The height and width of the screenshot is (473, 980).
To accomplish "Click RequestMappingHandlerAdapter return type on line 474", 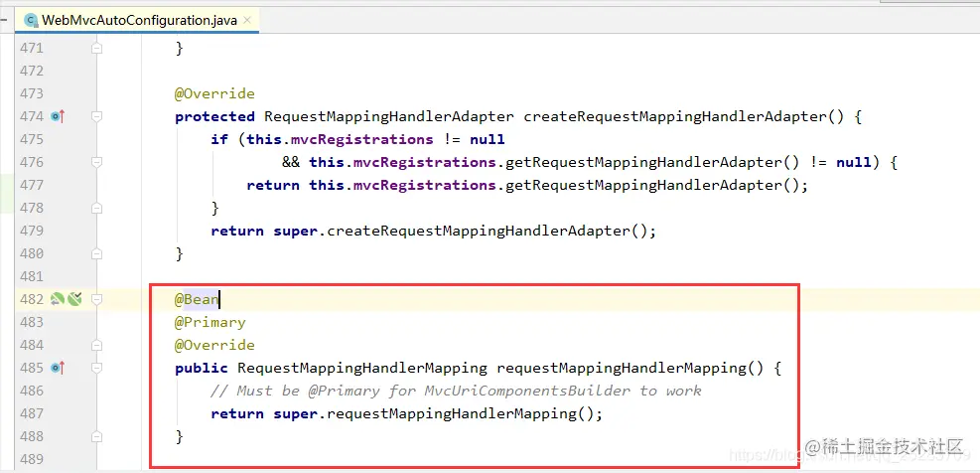I will tap(389, 116).
